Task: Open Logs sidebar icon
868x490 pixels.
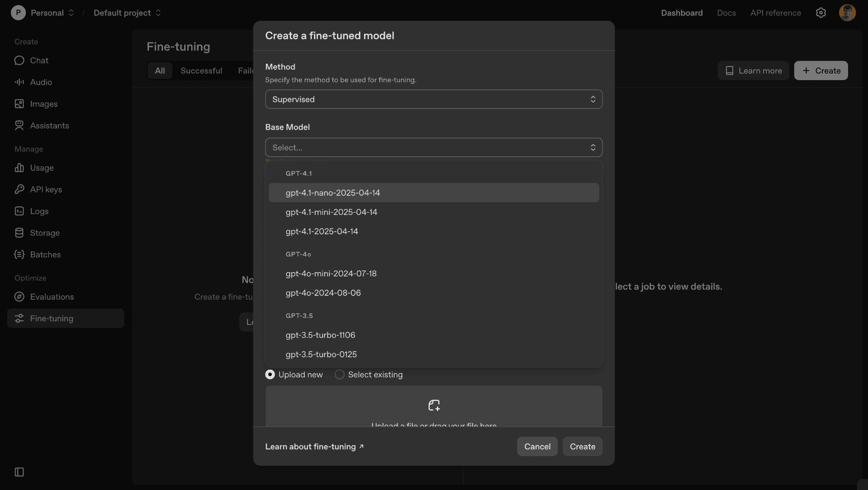Action: [x=19, y=211]
